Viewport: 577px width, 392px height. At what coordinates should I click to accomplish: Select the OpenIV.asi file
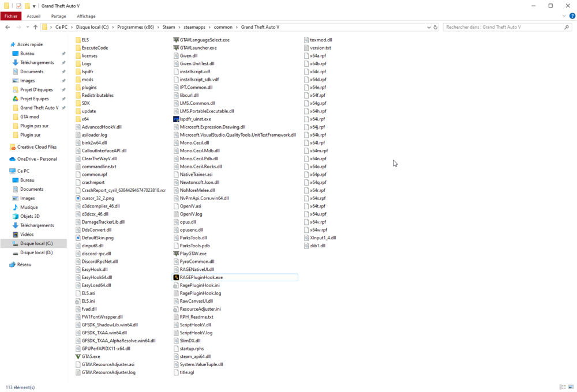tap(190, 206)
